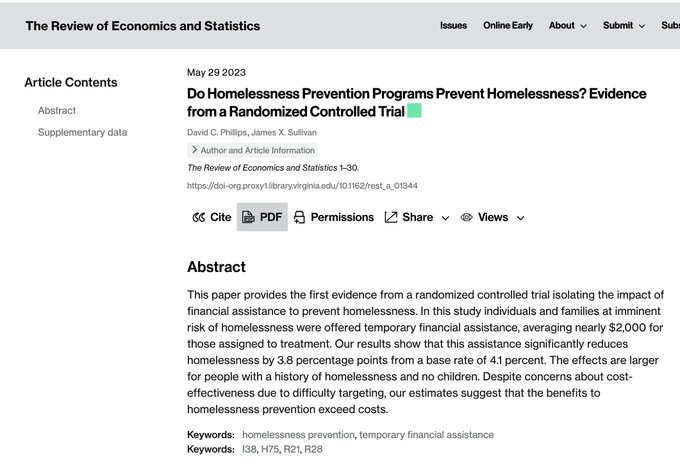This screenshot has height=467, width=680.
Task: Open the article PDF icon
Action: 248,217
